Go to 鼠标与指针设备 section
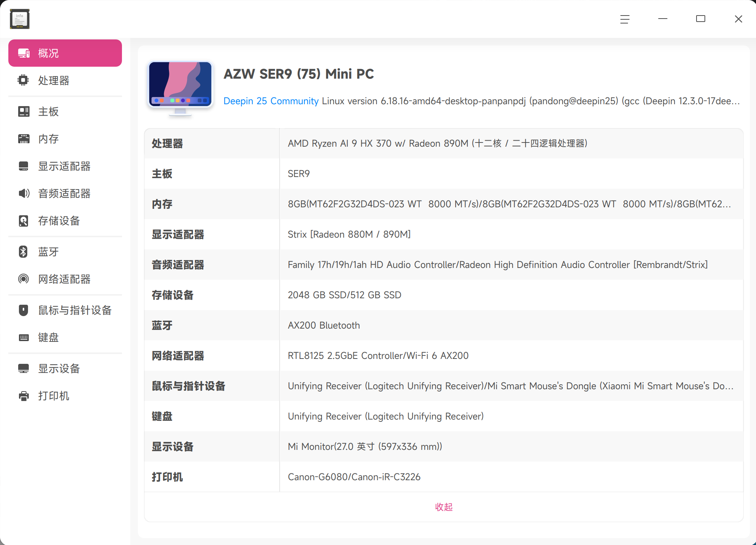 (x=75, y=310)
